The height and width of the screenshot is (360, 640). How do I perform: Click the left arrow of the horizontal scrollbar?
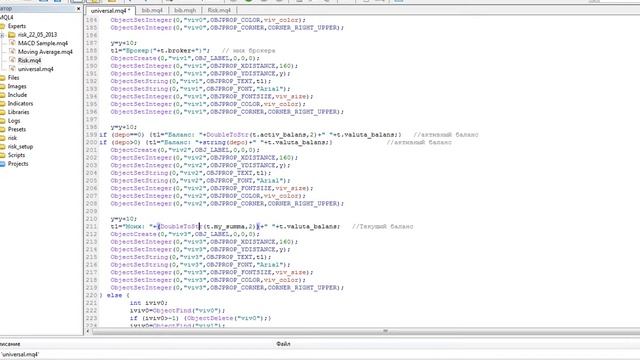pyautogui.click(x=88, y=331)
